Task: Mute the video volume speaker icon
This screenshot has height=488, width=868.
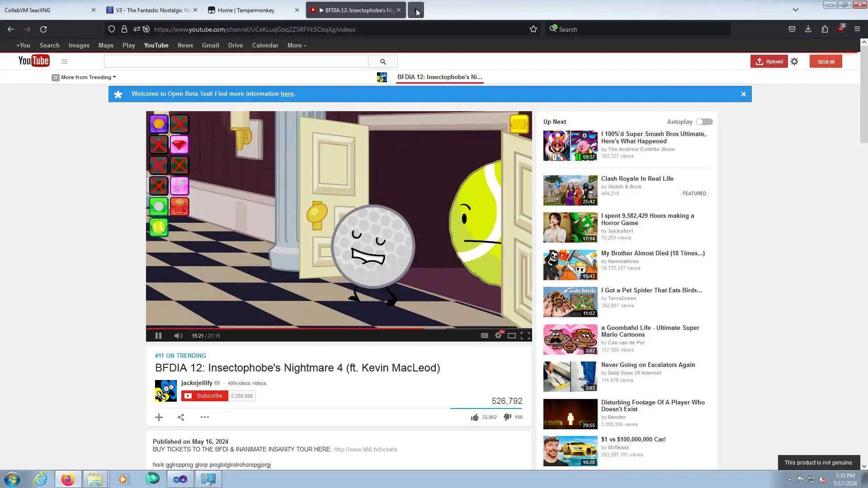Action: coord(178,336)
